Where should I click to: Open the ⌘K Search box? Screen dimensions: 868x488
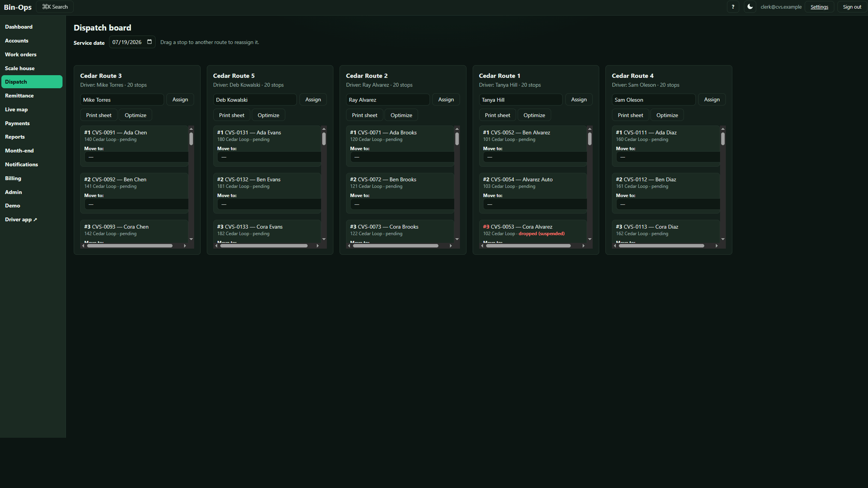(x=55, y=7)
